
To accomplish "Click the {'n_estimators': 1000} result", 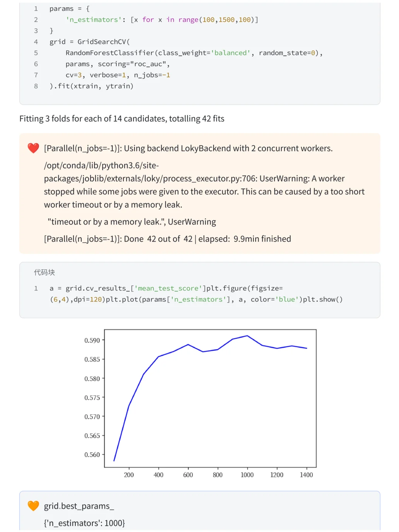I will tap(85, 523).
